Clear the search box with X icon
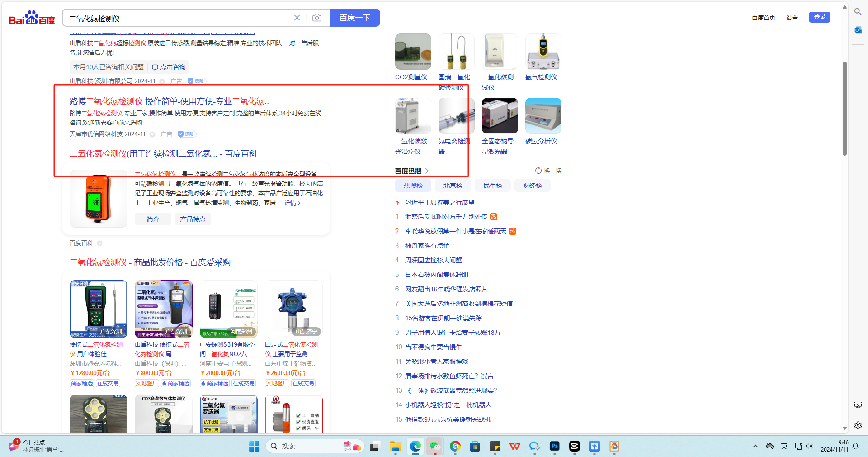 [297, 18]
